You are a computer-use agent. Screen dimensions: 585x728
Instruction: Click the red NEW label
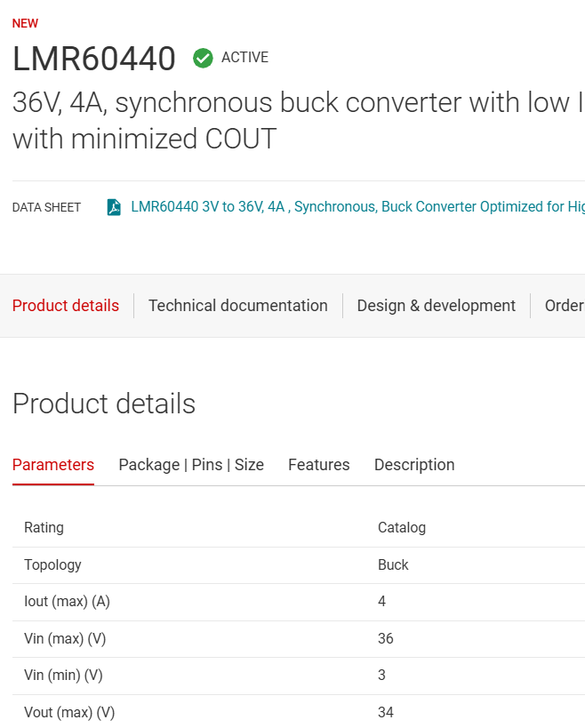point(25,24)
